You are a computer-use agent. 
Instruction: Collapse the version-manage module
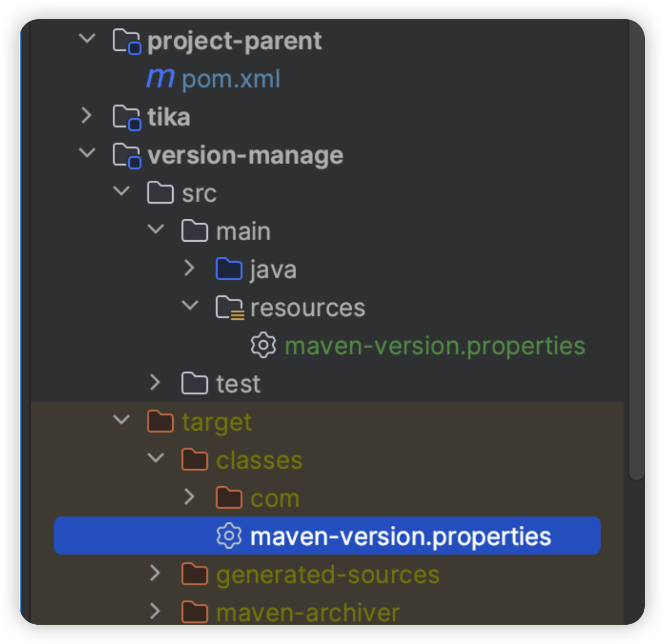87,153
